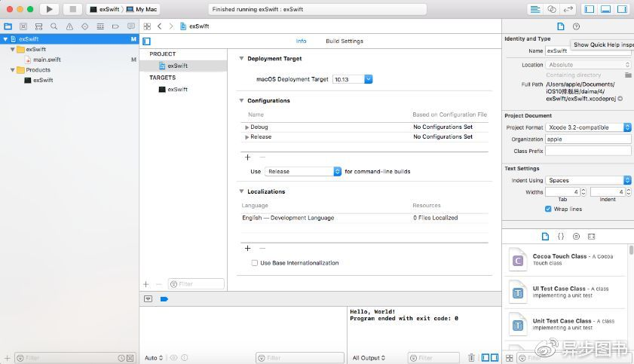Show the Media library
This screenshot has width=634, height=364.
(x=592, y=237)
